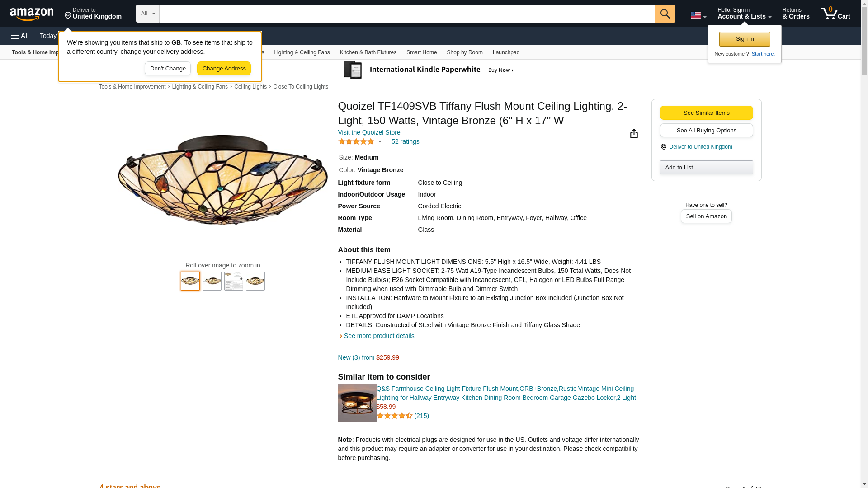The image size is (868, 488).
Task: Click the search magnifier button
Action: click(665, 14)
